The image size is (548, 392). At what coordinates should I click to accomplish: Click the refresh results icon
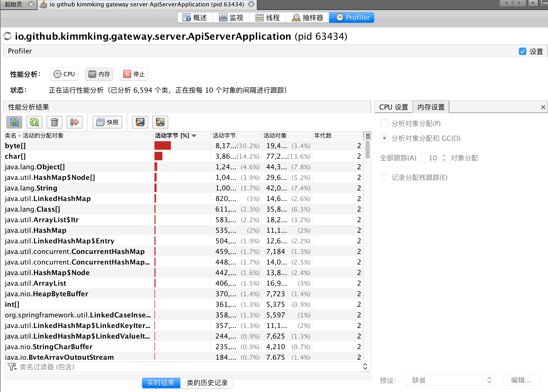[x=34, y=122]
